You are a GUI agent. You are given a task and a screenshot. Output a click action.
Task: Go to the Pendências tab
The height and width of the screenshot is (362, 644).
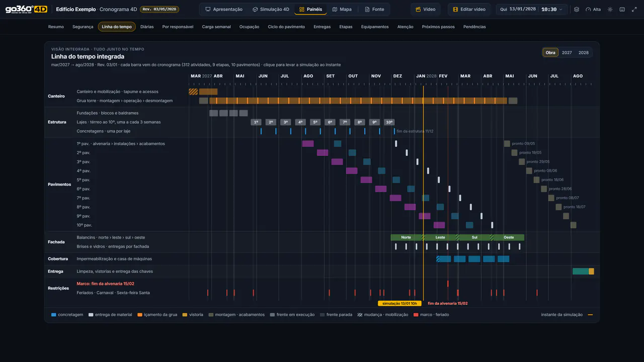click(474, 27)
